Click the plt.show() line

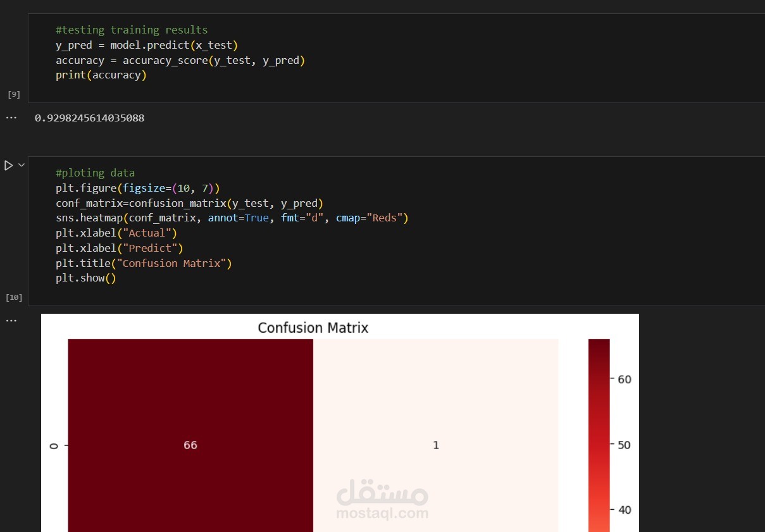click(86, 279)
